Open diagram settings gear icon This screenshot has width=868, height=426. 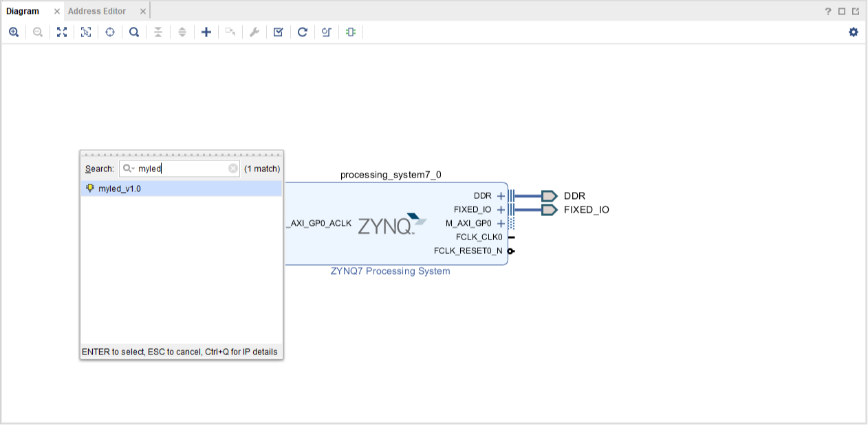pyautogui.click(x=854, y=32)
